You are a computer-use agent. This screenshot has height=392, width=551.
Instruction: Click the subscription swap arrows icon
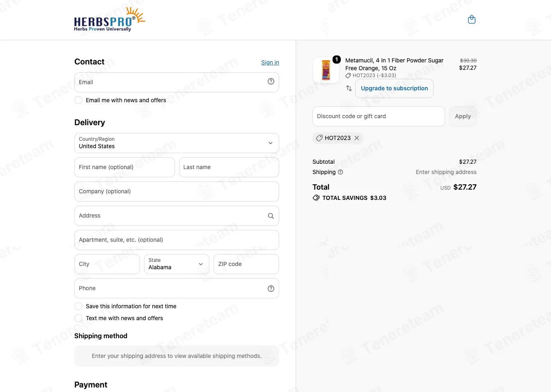point(349,88)
